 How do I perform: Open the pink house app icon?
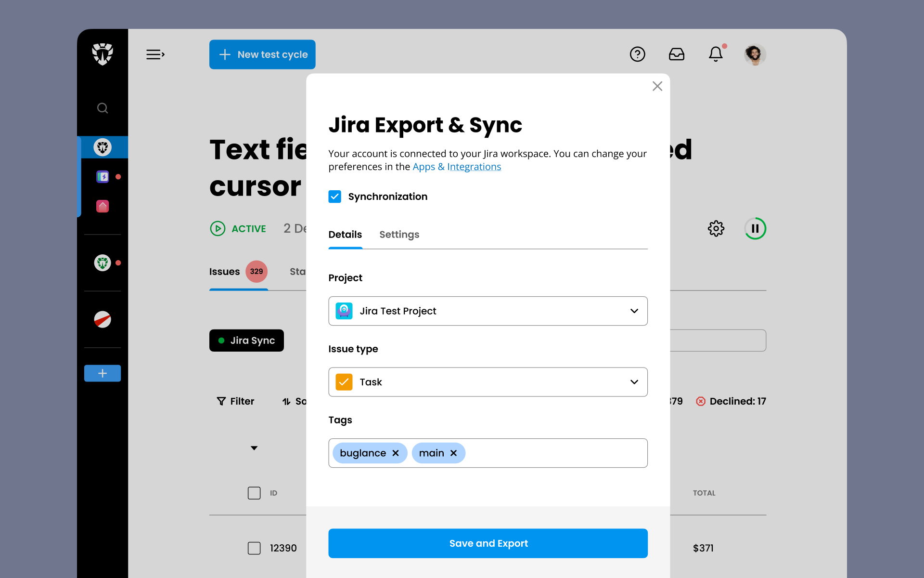pyautogui.click(x=103, y=206)
